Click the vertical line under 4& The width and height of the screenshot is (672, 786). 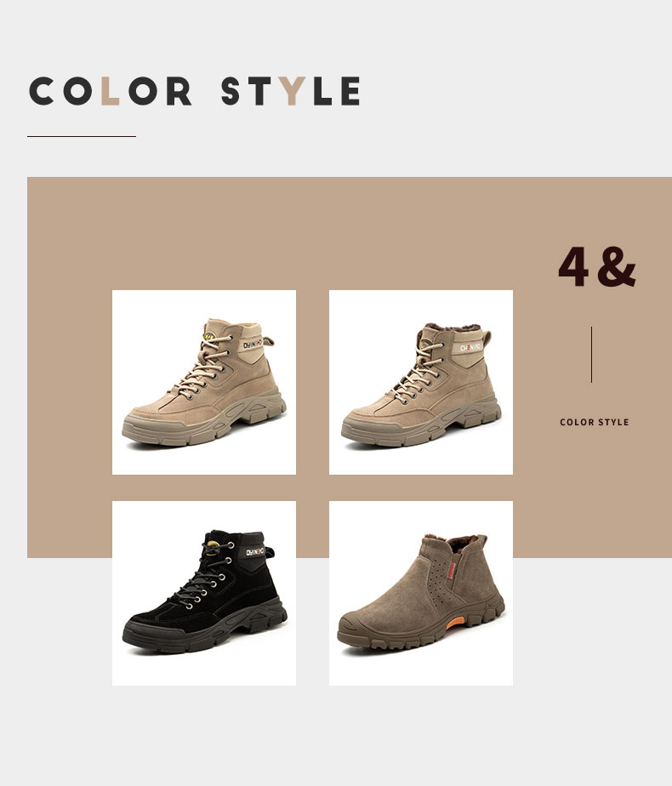[x=591, y=355]
